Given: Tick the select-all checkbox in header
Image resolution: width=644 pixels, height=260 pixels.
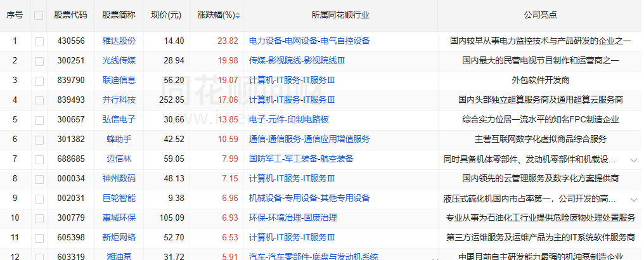Looking at the screenshot, I should click(39, 15).
